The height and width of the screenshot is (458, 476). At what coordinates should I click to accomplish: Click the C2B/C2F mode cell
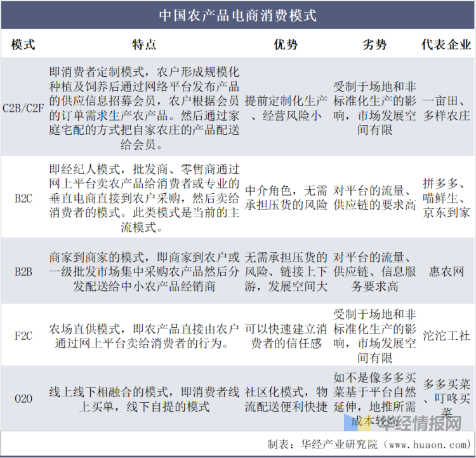[23, 108]
